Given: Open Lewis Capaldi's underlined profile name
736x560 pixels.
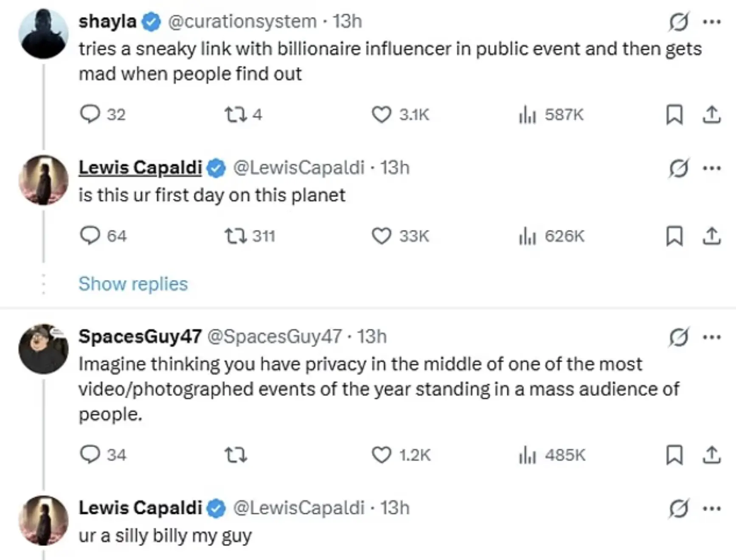Looking at the screenshot, I should click(x=140, y=168).
